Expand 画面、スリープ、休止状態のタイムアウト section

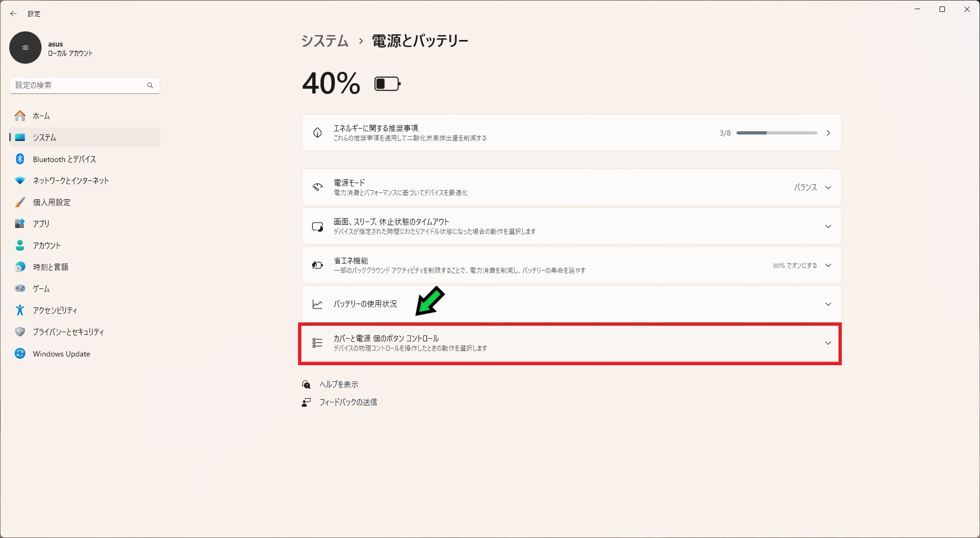point(828,226)
